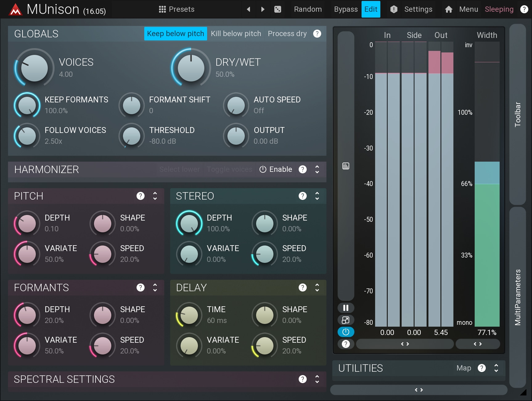Open the Presets grid icon
The width and height of the screenshot is (532, 401).
coord(162,9)
